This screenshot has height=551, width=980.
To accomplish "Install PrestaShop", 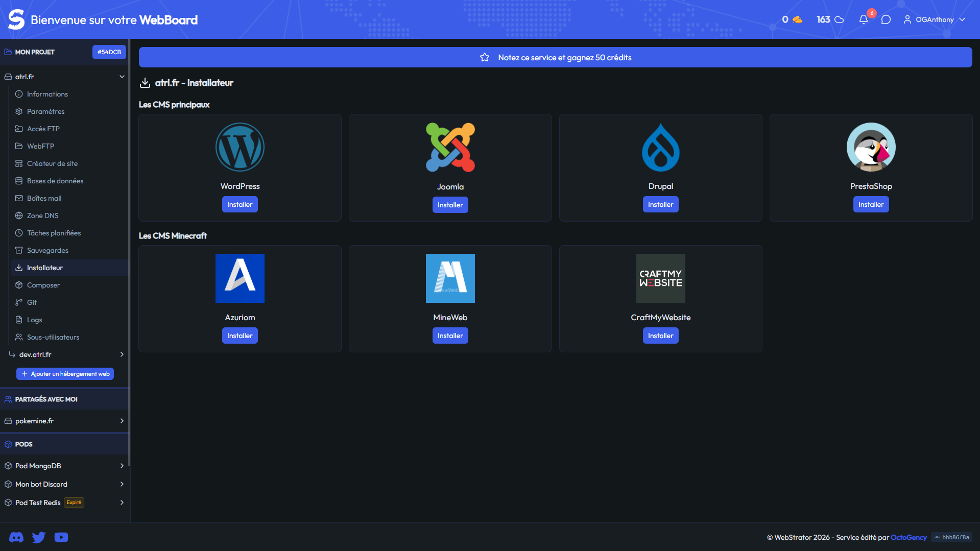I will pyautogui.click(x=871, y=204).
